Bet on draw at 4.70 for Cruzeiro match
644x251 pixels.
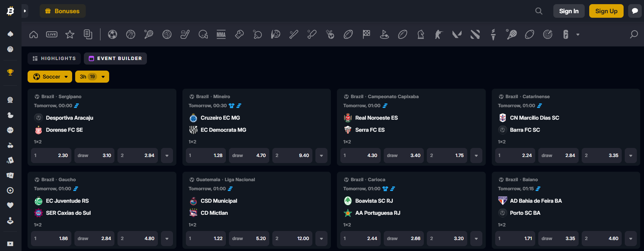[x=249, y=156]
